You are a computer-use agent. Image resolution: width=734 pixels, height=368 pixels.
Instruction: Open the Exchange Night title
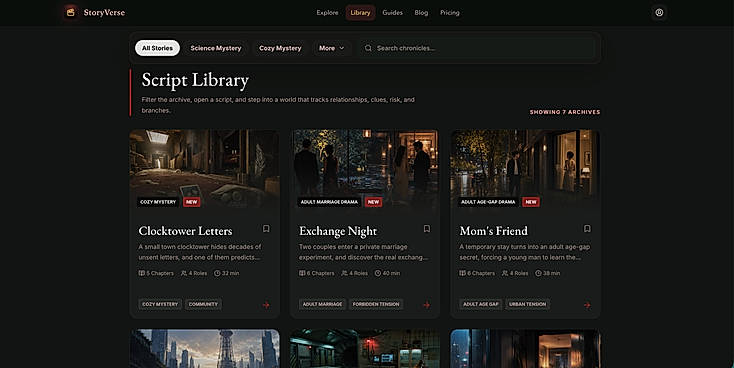tap(338, 231)
